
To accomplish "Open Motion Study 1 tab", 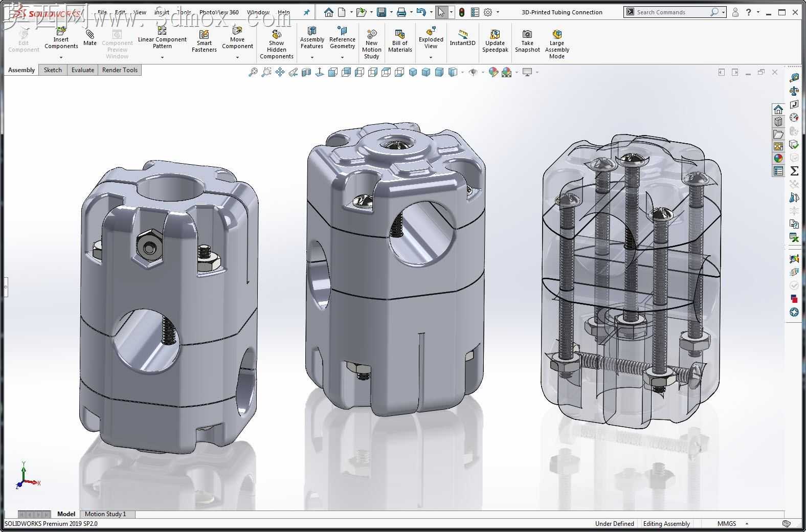I will (x=105, y=514).
